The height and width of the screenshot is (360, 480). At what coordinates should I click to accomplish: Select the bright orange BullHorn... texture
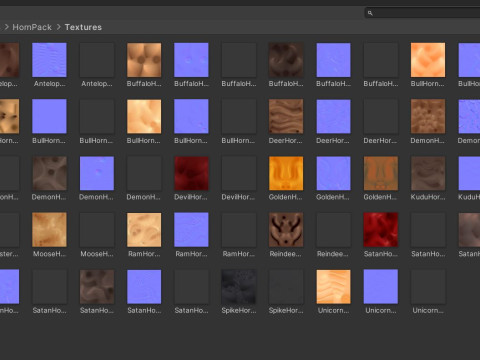(x=428, y=60)
